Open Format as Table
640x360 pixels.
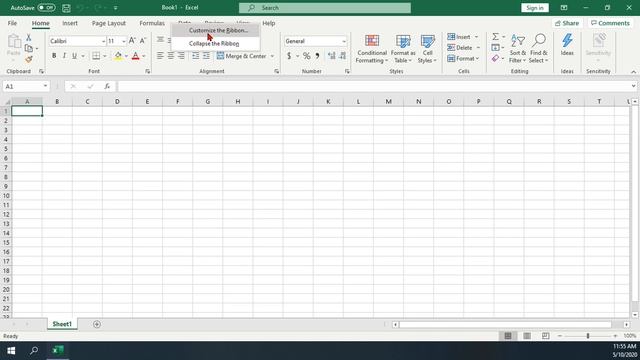[403, 49]
